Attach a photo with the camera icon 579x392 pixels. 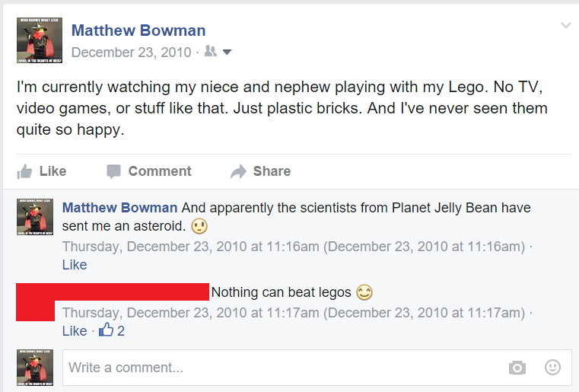point(517,368)
